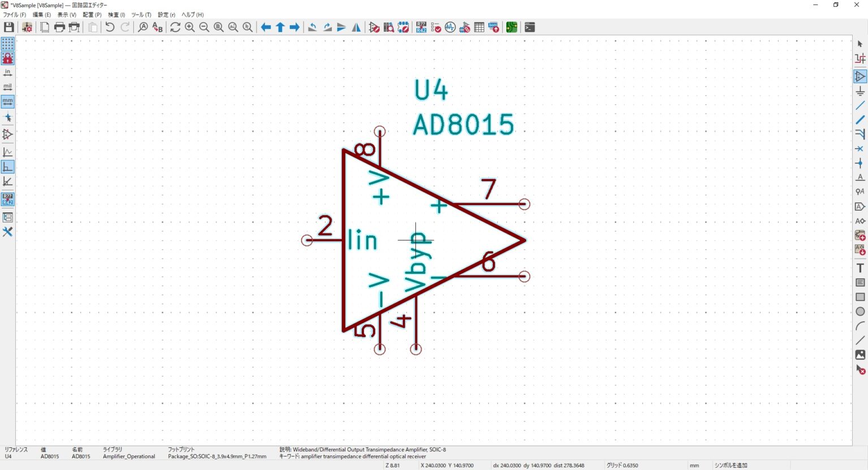868x470 pixels.
Task: Save the schematic with the floppy disk icon
Action: click(8, 27)
